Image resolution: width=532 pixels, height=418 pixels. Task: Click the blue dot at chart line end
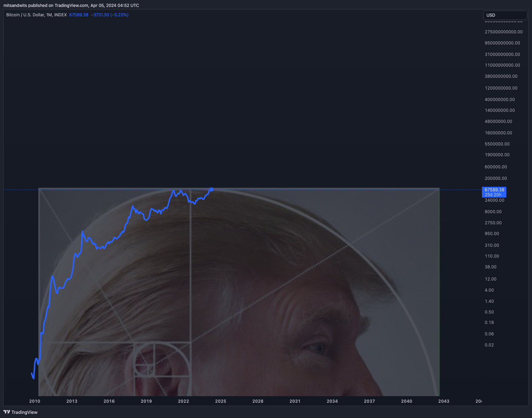pos(211,190)
